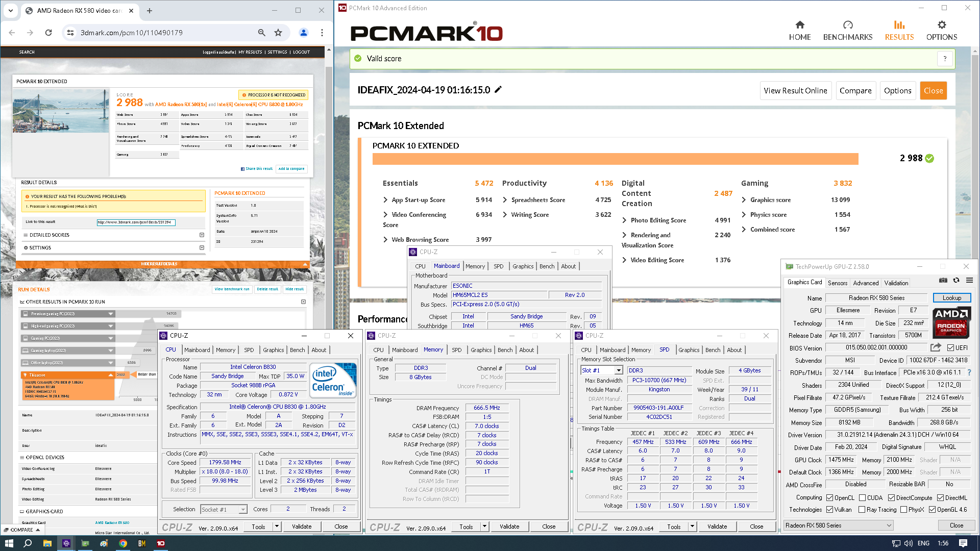Toggle the OpenGL 4.6 checkbox in GPU-Z
Screen dimensions: 980x551
coord(933,510)
